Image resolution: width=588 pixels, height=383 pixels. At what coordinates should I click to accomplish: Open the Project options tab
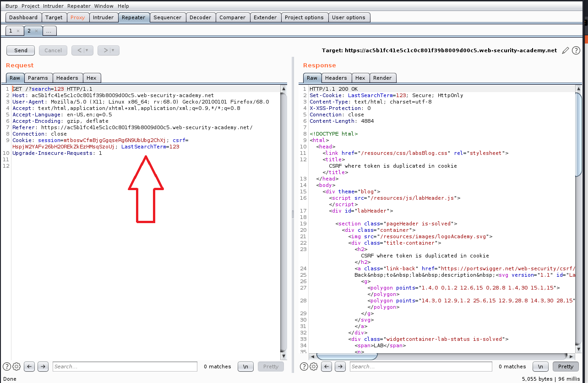(304, 17)
